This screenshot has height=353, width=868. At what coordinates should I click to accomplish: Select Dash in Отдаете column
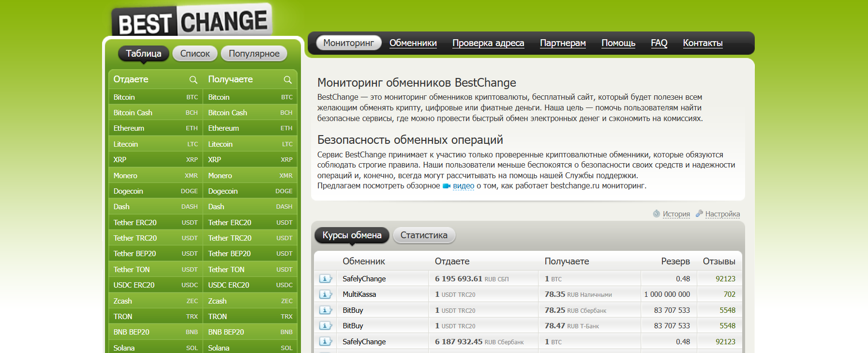(x=155, y=207)
